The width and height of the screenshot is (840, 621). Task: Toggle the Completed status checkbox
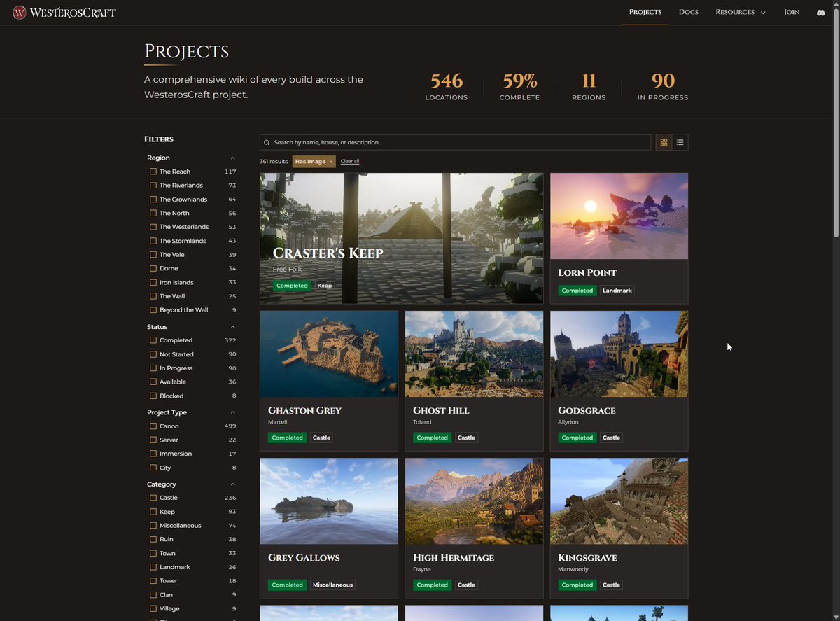click(153, 340)
